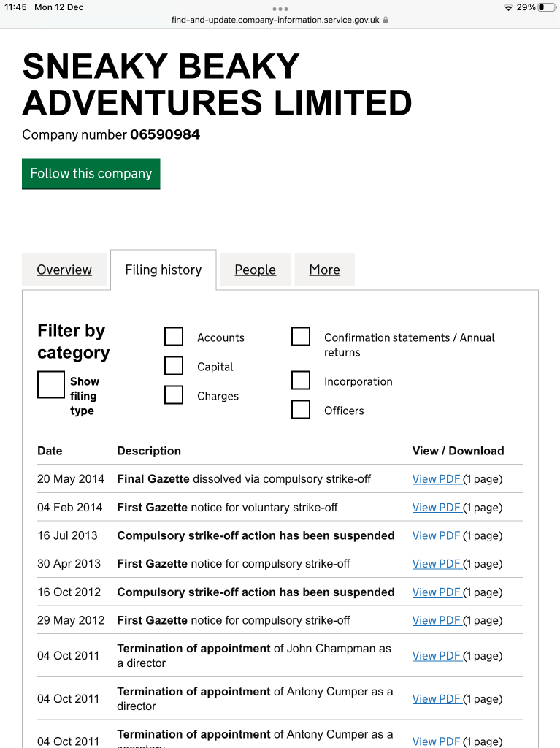Viewport: 560px width, 748px height.
Task: Enable the Capital category checkbox
Action: tap(174, 366)
